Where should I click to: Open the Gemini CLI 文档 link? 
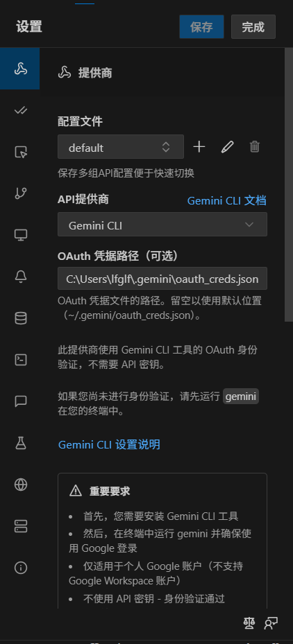(x=227, y=200)
